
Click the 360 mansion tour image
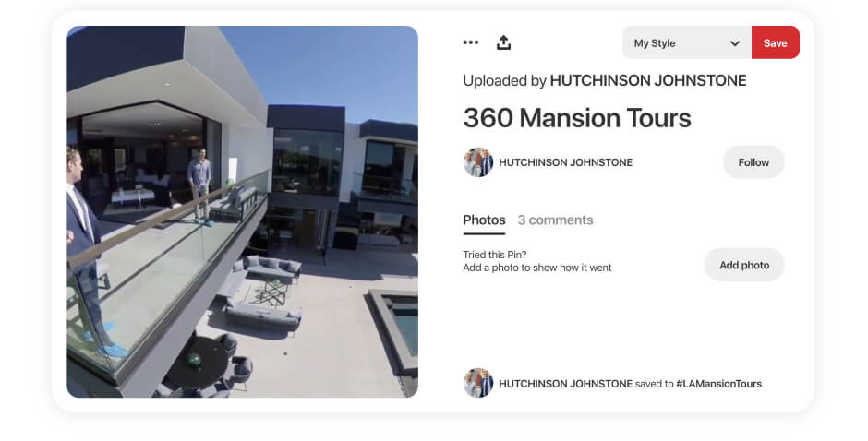pos(243,211)
